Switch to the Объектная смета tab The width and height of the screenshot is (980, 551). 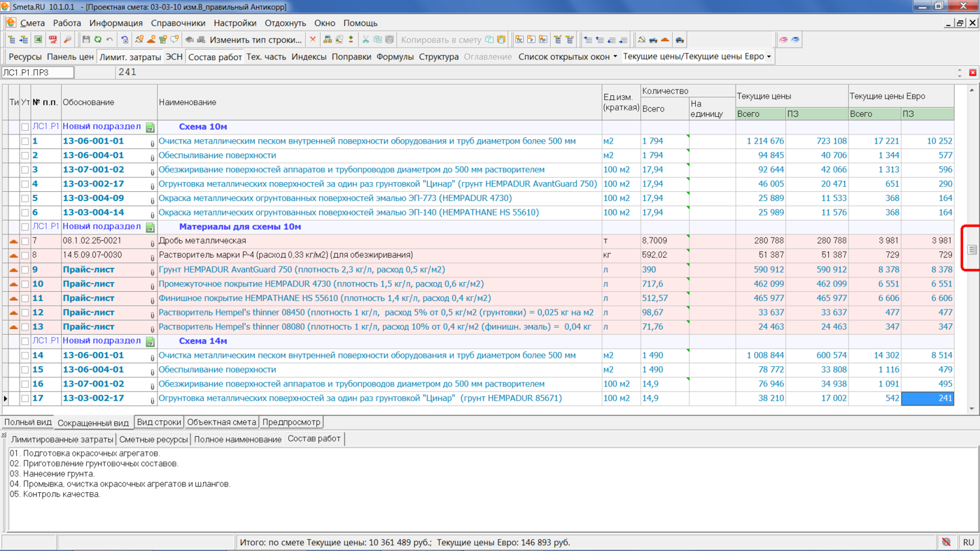[x=221, y=422]
